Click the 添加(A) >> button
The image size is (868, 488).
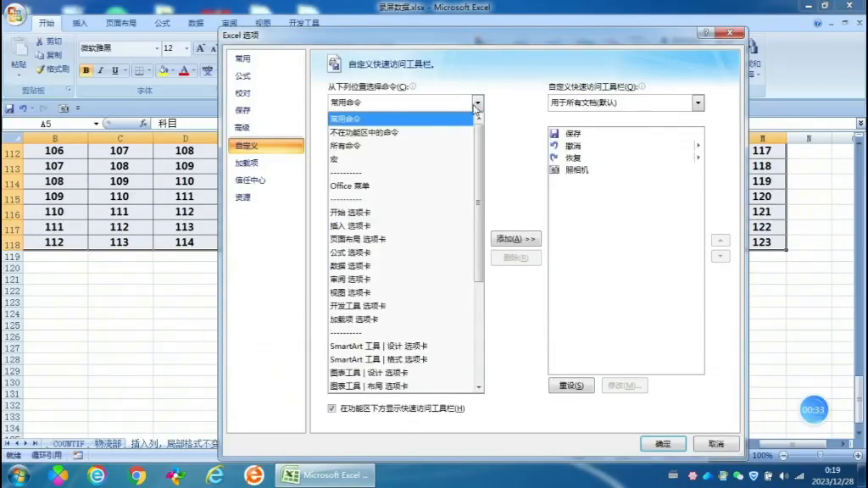516,239
